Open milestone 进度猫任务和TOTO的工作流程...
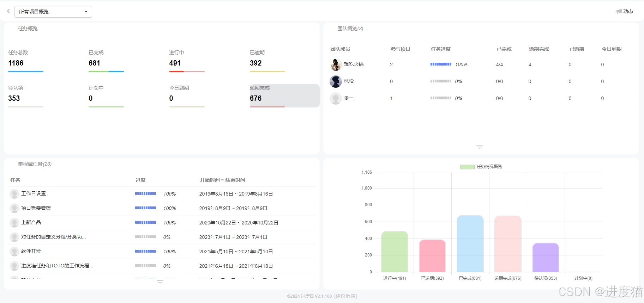Screen dimensions: 644x303 pyautogui.click(x=57, y=266)
